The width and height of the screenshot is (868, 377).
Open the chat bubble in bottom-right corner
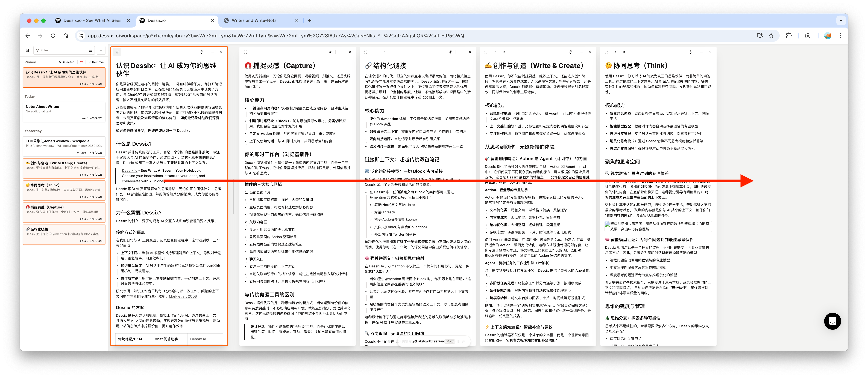click(832, 321)
